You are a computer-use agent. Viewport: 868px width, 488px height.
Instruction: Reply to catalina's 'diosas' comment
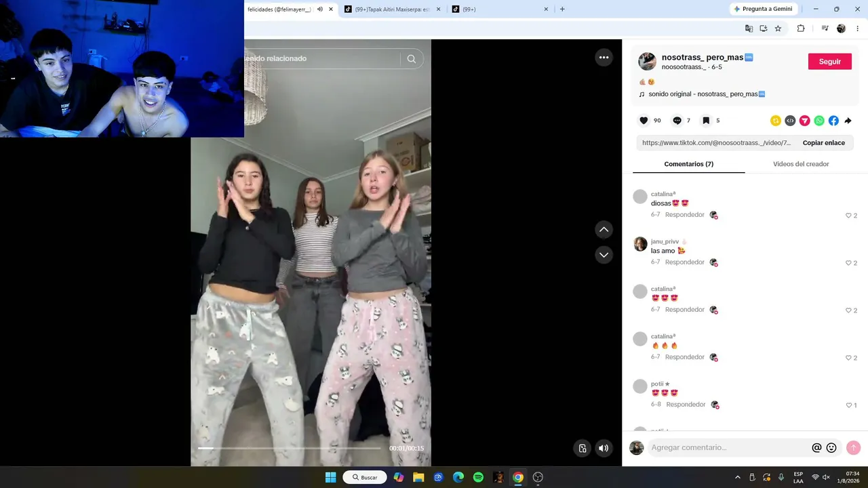pyautogui.click(x=684, y=215)
